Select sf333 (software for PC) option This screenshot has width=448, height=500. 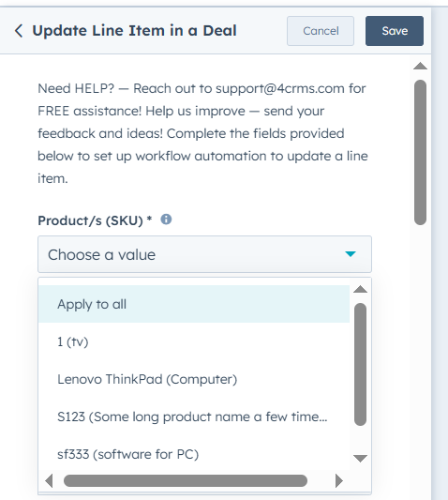click(x=194, y=454)
